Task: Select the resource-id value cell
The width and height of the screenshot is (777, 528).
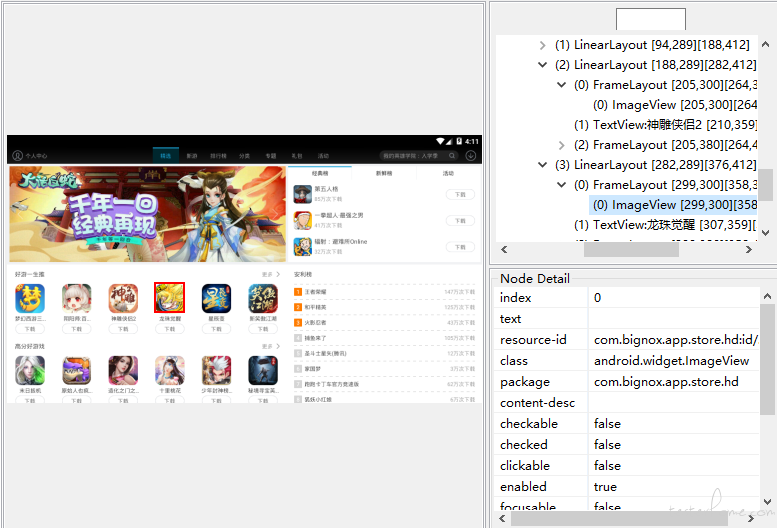Action: coord(674,340)
